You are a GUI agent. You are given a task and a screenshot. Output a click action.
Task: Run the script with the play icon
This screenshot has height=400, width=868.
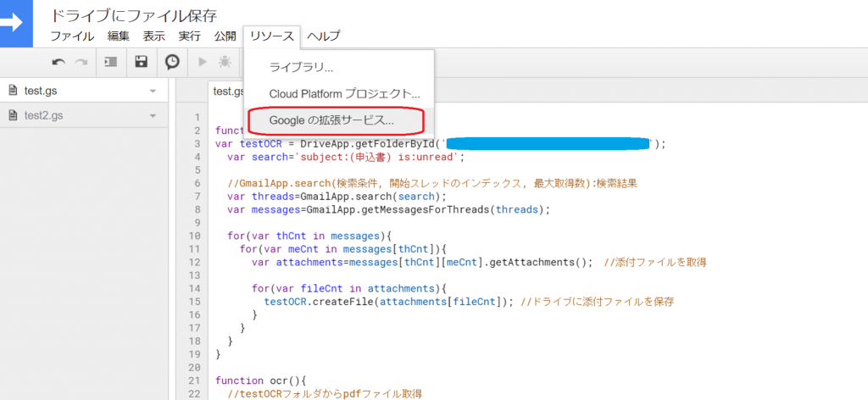point(203,62)
